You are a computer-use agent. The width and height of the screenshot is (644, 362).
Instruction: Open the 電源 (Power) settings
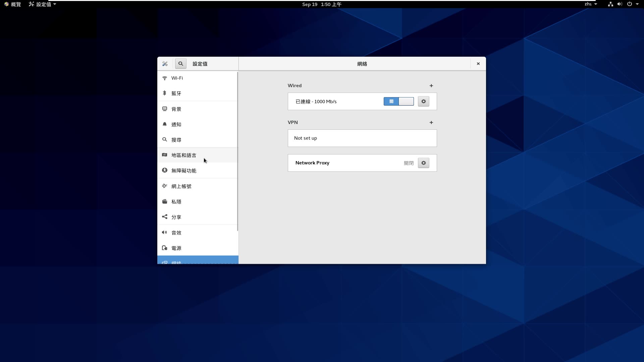tap(177, 248)
